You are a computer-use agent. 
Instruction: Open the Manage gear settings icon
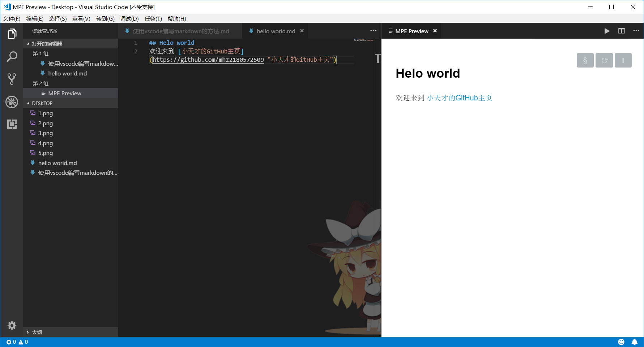(12, 325)
